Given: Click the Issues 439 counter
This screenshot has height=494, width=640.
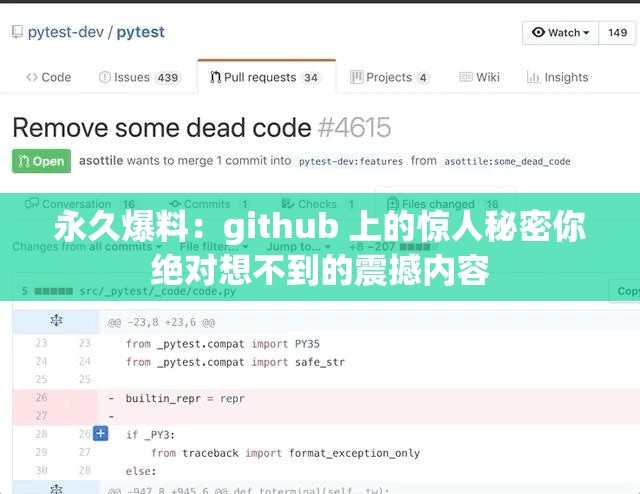Looking at the screenshot, I should click(167, 78).
